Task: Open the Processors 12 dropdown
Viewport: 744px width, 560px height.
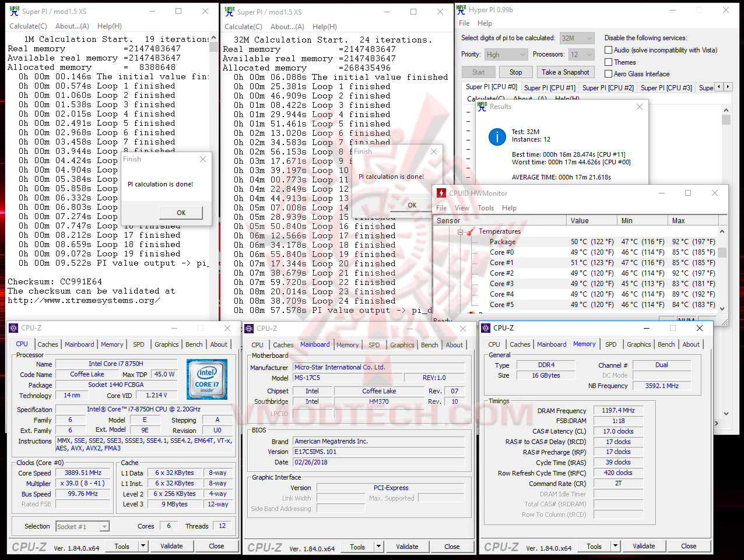Action: pyautogui.click(x=582, y=54)
